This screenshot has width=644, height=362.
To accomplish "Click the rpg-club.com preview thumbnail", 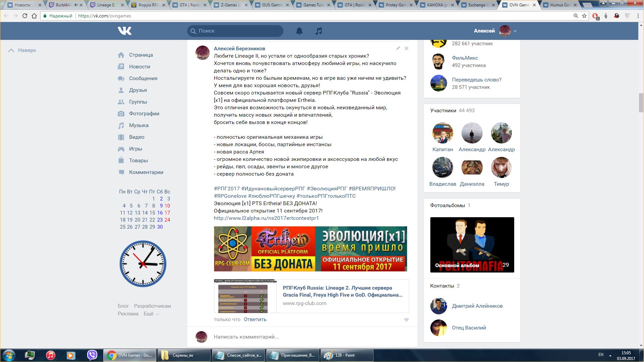I will [x=245, y=296].
